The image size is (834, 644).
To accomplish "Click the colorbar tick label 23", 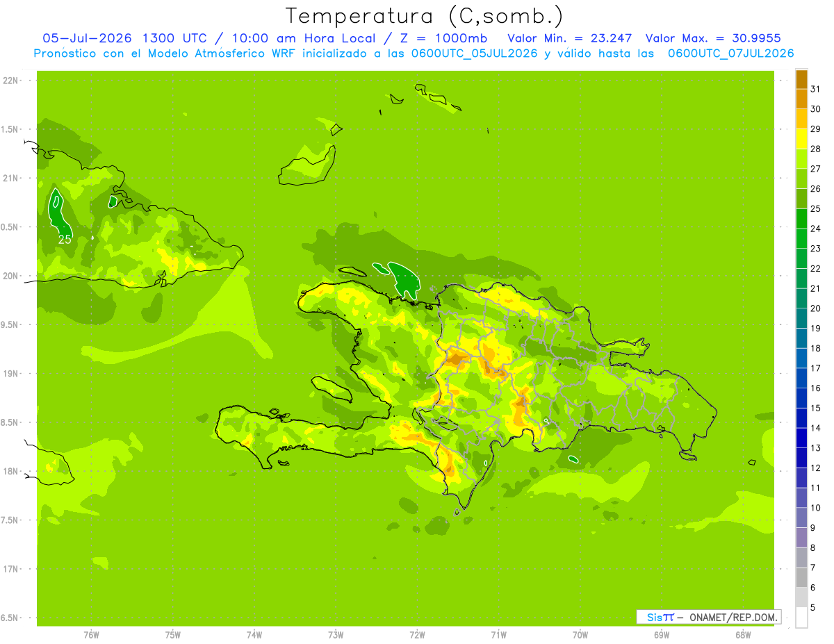I will point(815,249).
